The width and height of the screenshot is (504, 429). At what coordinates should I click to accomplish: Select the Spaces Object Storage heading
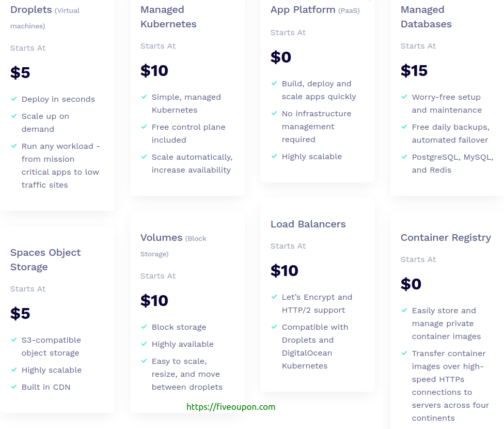pyautogui.click(x=45, y=259)
